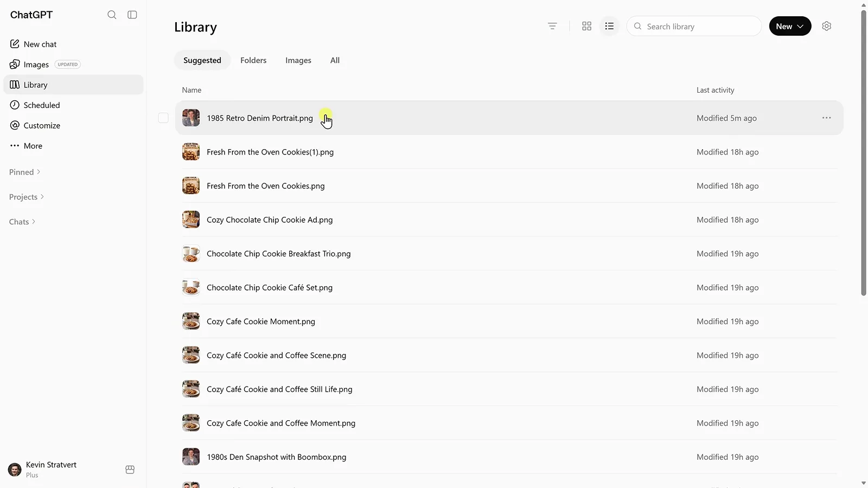
Task: Click file name Cozy Cafe Cookie Moment.png
Action: tap(261, 321)
